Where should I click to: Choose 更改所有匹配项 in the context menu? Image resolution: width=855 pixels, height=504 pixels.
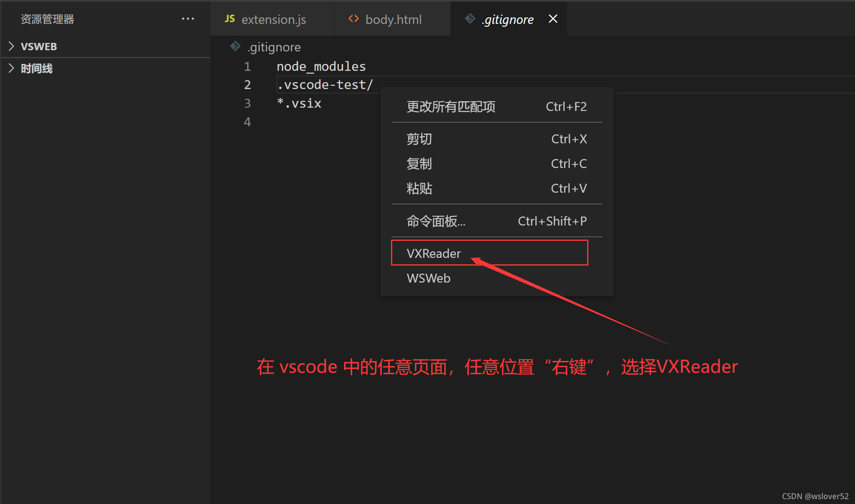click(451, 106)
